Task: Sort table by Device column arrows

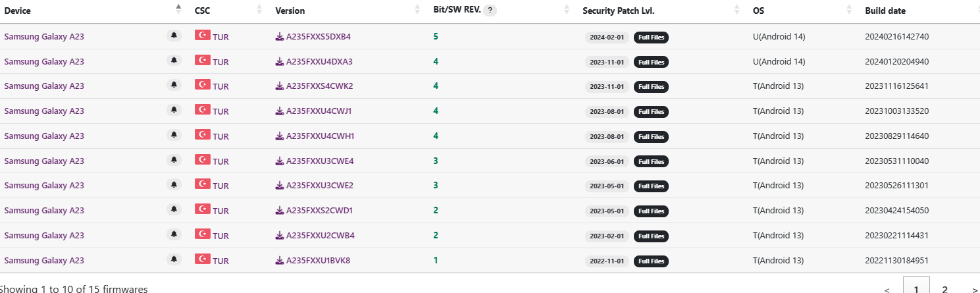Action: click(x=178, y=9)
